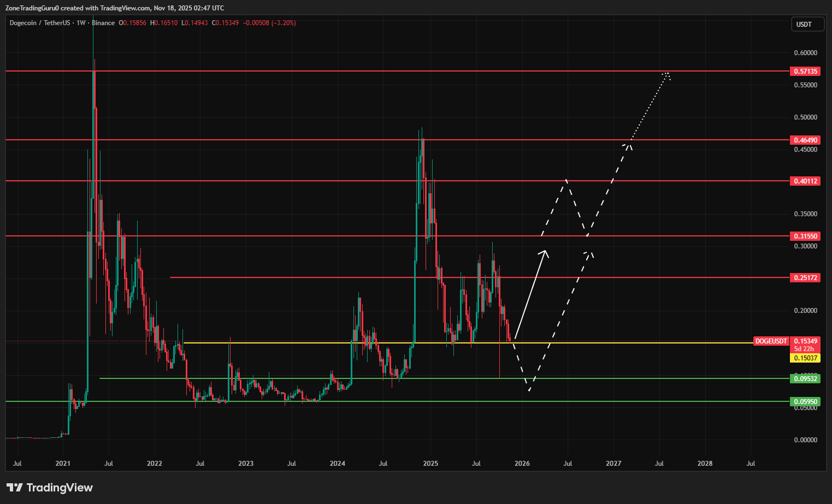The width and height of the screenshot is (832, 504).
Task: Click the change percentage (−3.20%)
Action: tap(284, 23)
